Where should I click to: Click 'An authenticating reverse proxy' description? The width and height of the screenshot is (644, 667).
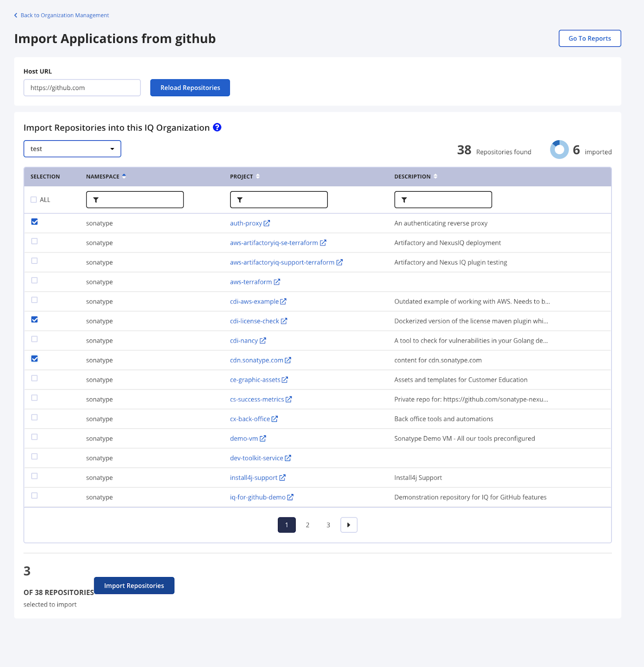click(x=441, y=223)
